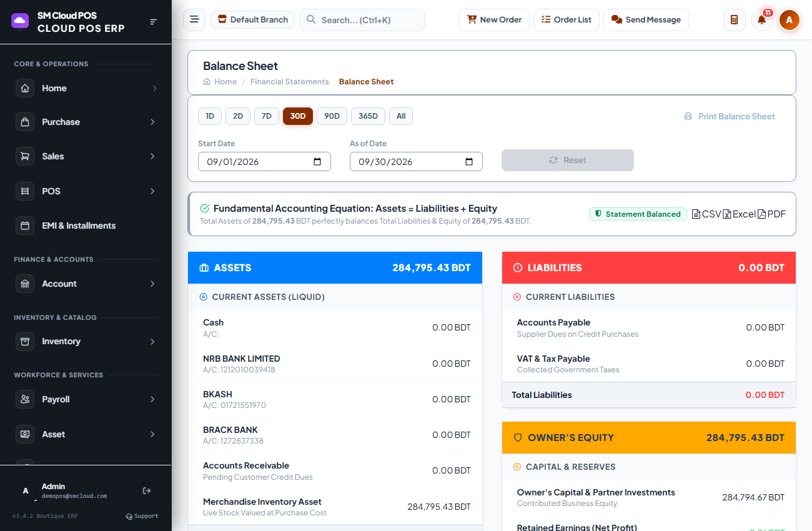Open notifications bell with 11 badge
The height and width of the screenshot is (531, 812).
761,20
